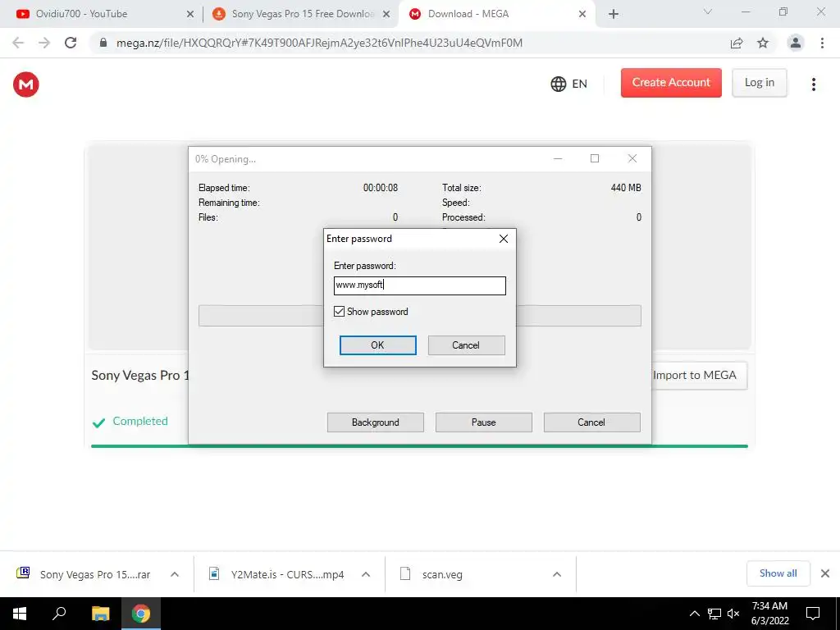Show hidden system tray icons
The height and width of the screenshot is (630, 840).
[694, 614]
